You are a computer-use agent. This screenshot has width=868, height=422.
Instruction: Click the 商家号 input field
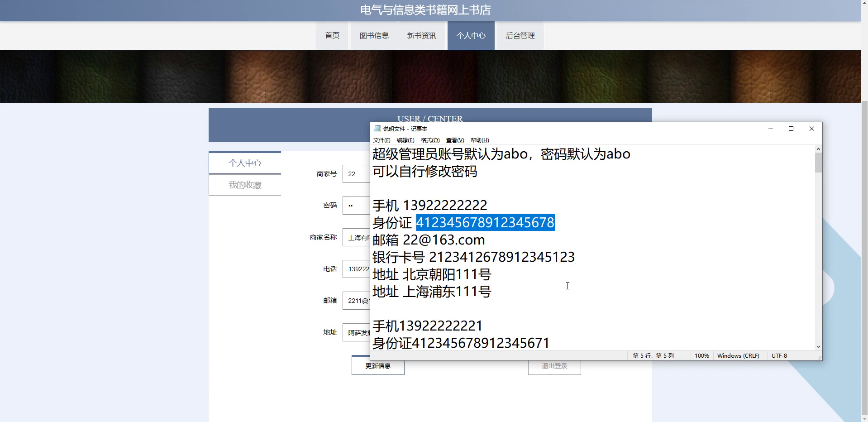pos(356,174)
